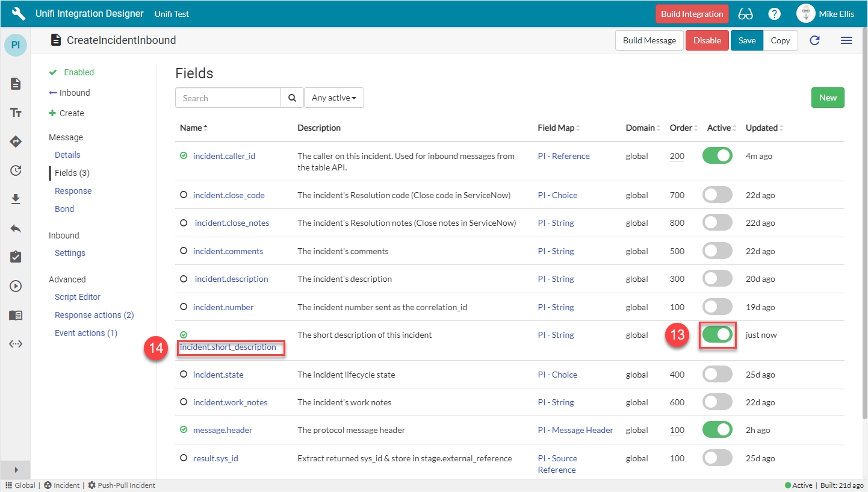The width and height of the screenshot is (868, 492).
Task: Click the help question mark icon
Action: click(x=774, y=14)
